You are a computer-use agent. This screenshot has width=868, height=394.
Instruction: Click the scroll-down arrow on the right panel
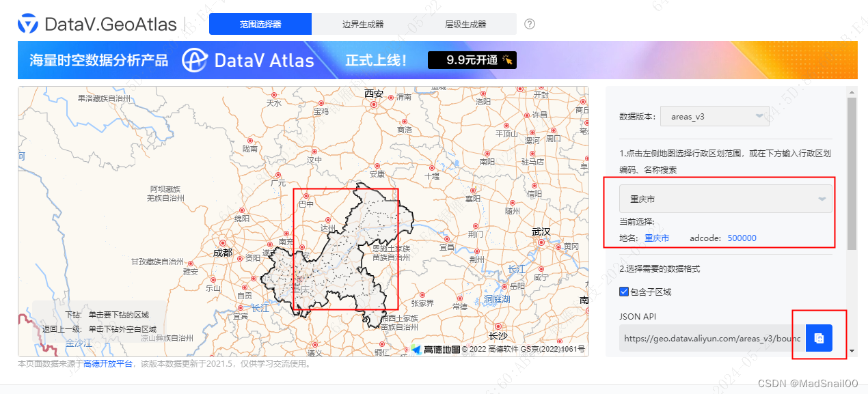pyautogui.click(x=852, y=352)
